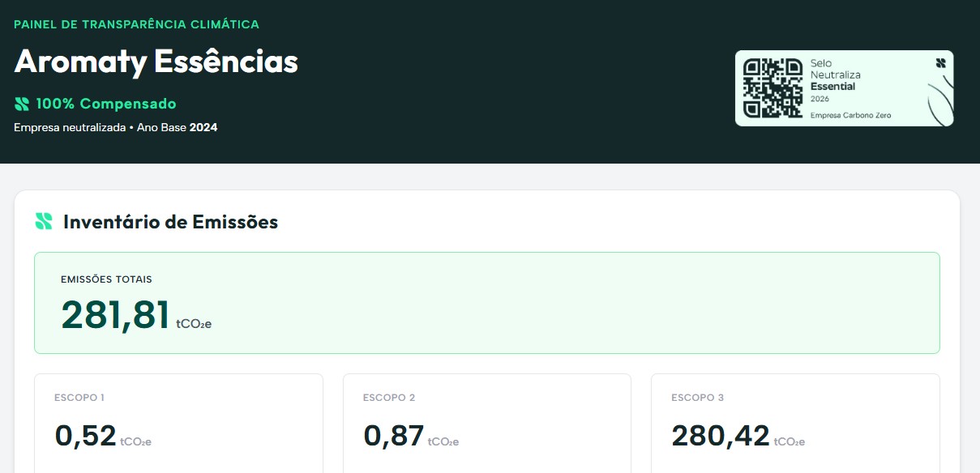Click the leaf icon next to Inventário de Emissões
The width and height of the screenshot is (980, 473).
(44, 221)
